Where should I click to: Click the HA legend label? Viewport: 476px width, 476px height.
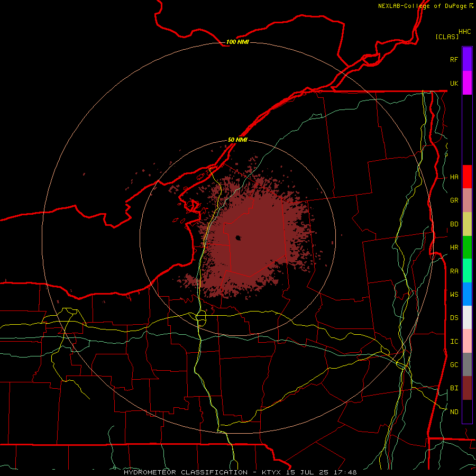coord(454,177)
